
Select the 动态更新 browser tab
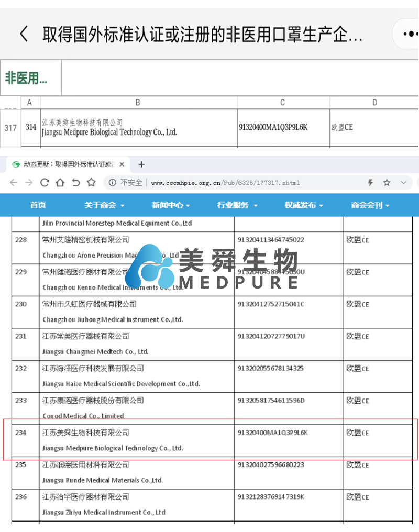click(68, 164)
